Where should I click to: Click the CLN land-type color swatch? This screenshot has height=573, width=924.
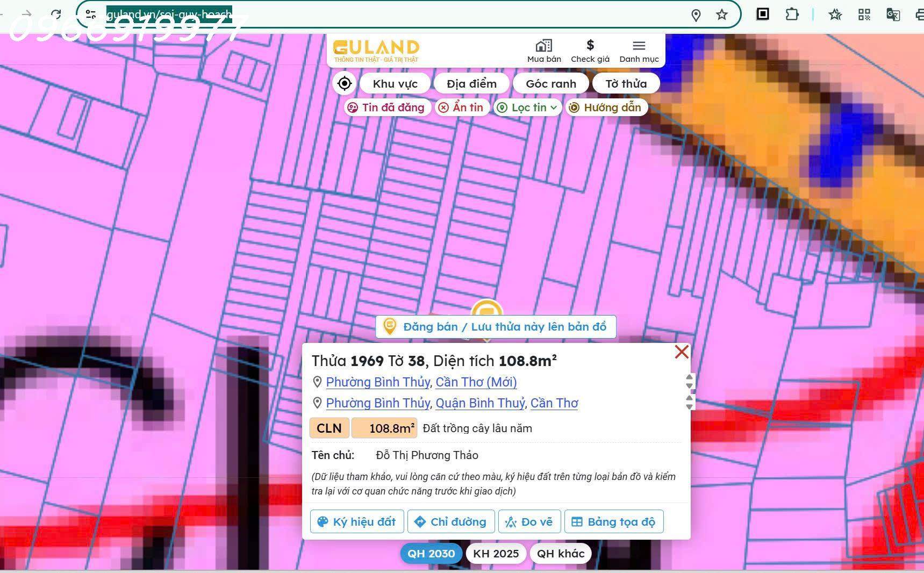[x=329, y=428]
